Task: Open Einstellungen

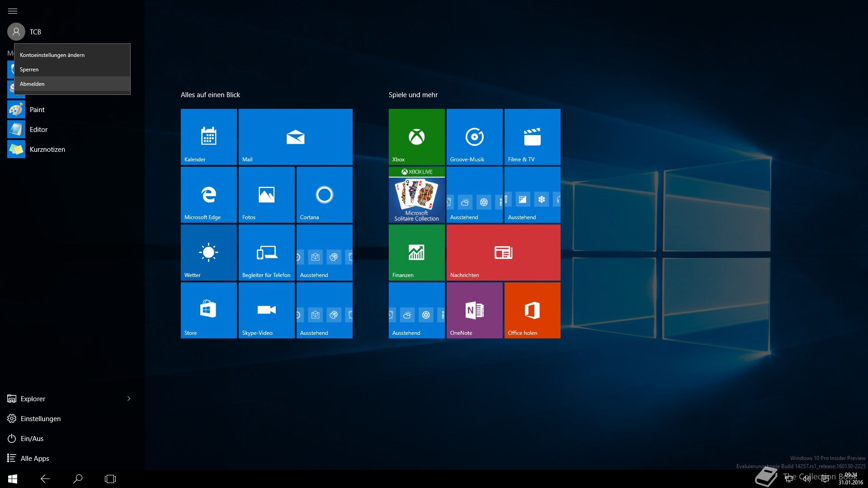Action: [72, 419]
